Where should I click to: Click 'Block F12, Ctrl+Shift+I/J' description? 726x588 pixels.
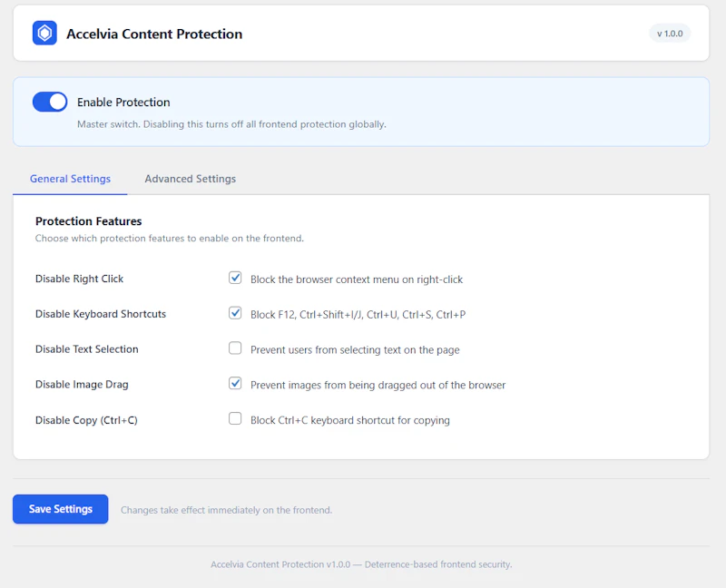point(358,315)
